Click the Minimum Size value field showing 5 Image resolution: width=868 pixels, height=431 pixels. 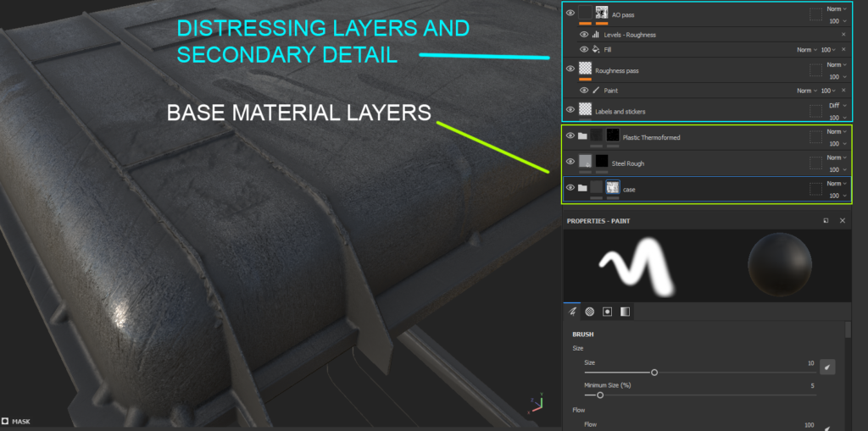coord(813,385)
